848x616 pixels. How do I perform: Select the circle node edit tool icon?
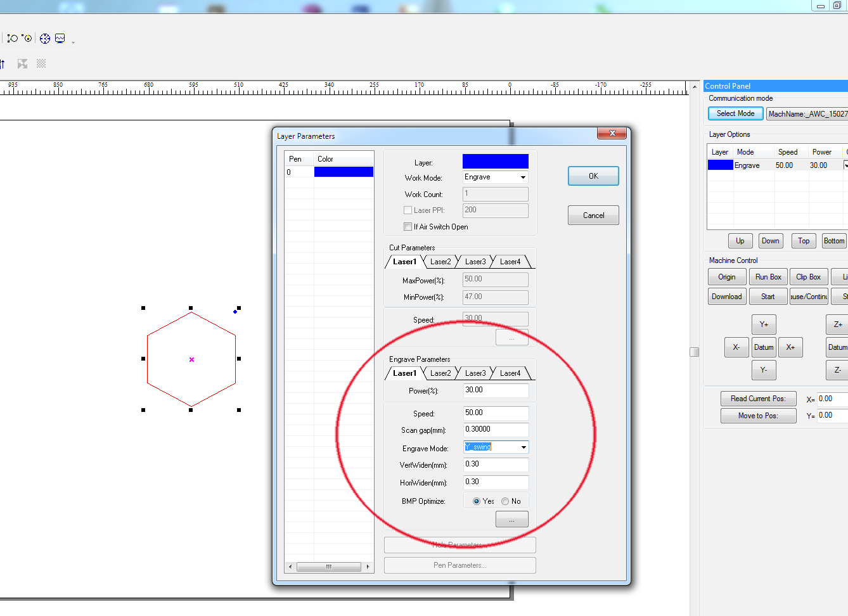pyautogui.click(x=27, y=39)
